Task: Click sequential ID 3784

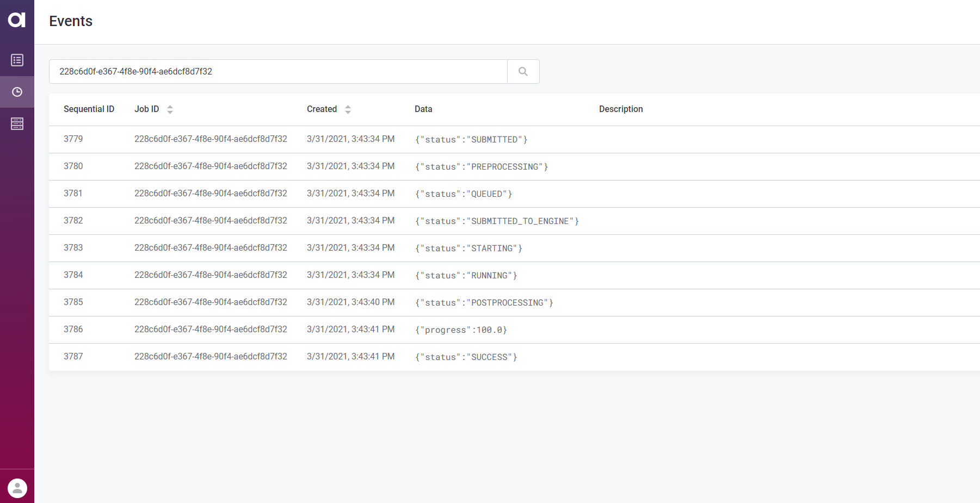Action: click(x=73, y=275)
